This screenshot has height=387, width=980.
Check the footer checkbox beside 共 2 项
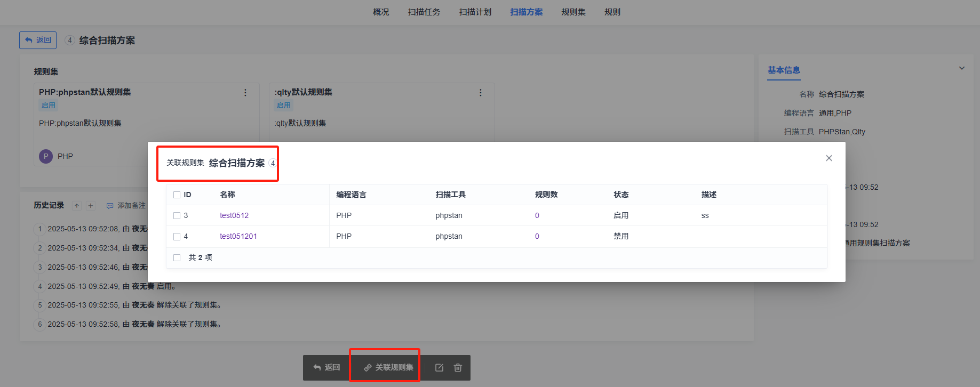[x=177, y=258]
